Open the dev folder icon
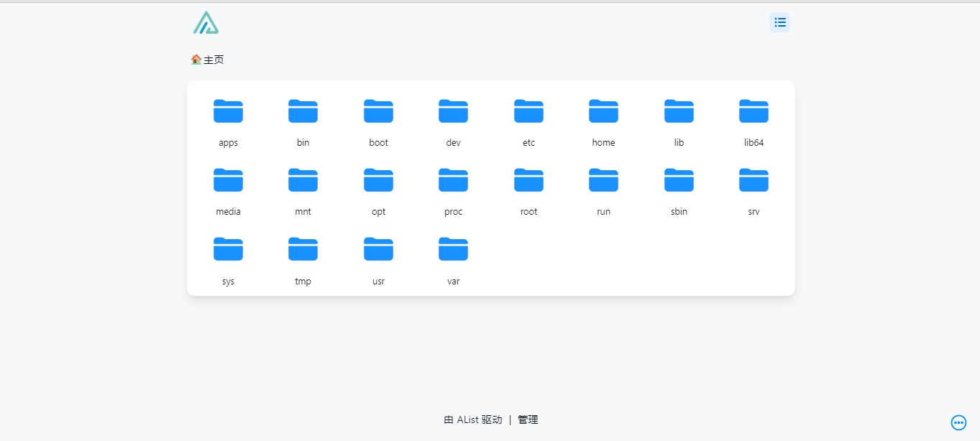This screenshot has height=441, width=980. click(454, 111)
